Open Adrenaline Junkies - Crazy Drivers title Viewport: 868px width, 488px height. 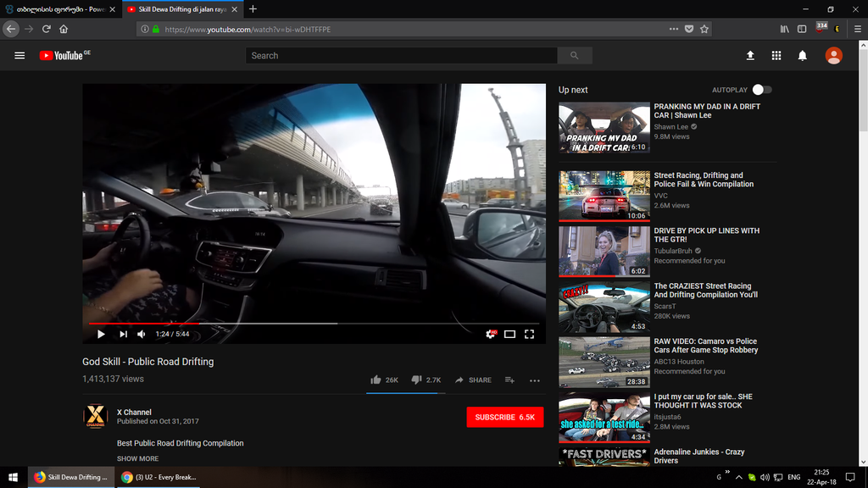699,457
